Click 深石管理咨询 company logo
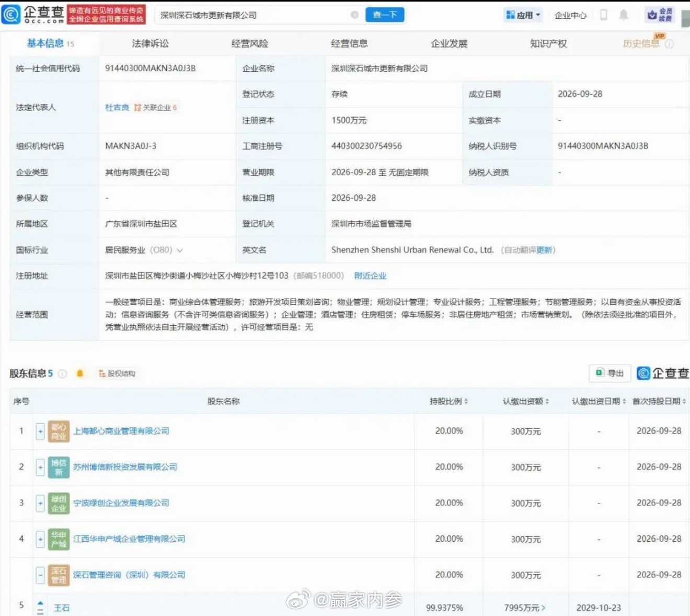The image size is (690, 616). point(59,575)
